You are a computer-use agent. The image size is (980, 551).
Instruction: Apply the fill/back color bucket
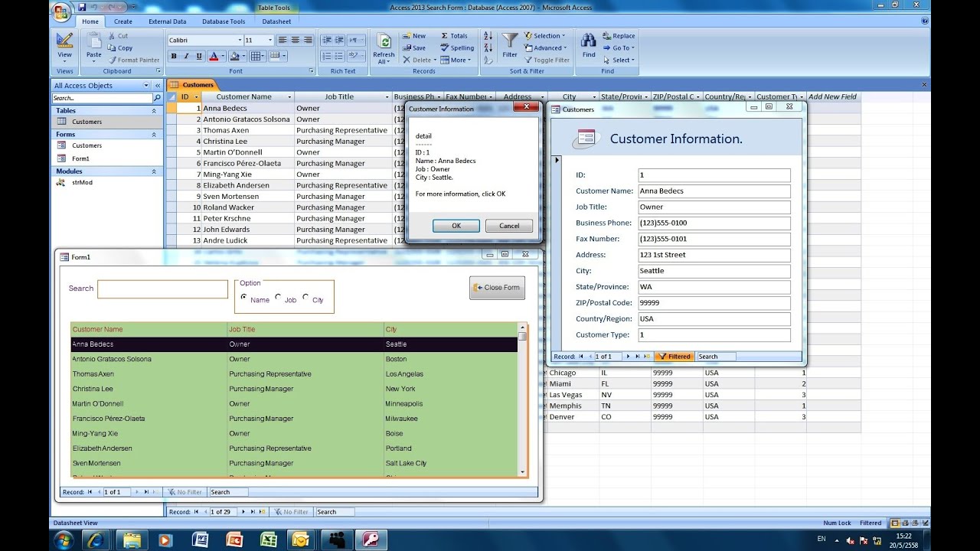tap(235, 56)
